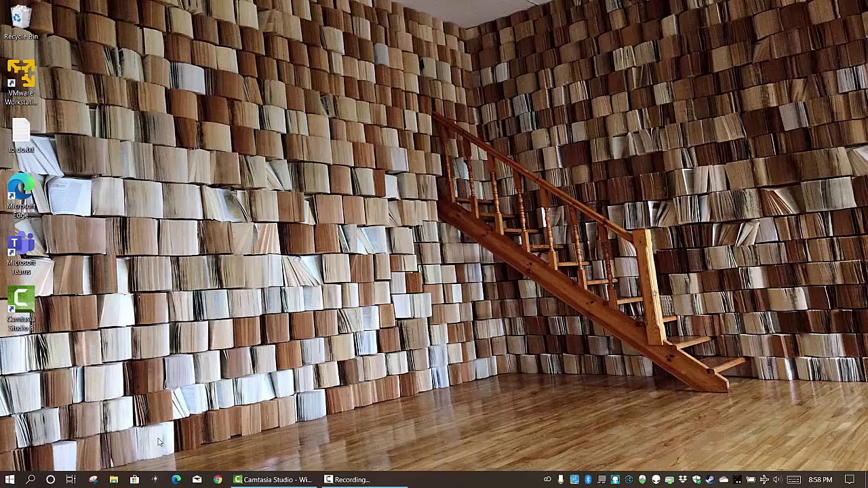Image resolution: width=868 pixels, height=488 pixels.
Task: Open Steam from the system tray
Action: pyautogui.click(x=710, y=479)
